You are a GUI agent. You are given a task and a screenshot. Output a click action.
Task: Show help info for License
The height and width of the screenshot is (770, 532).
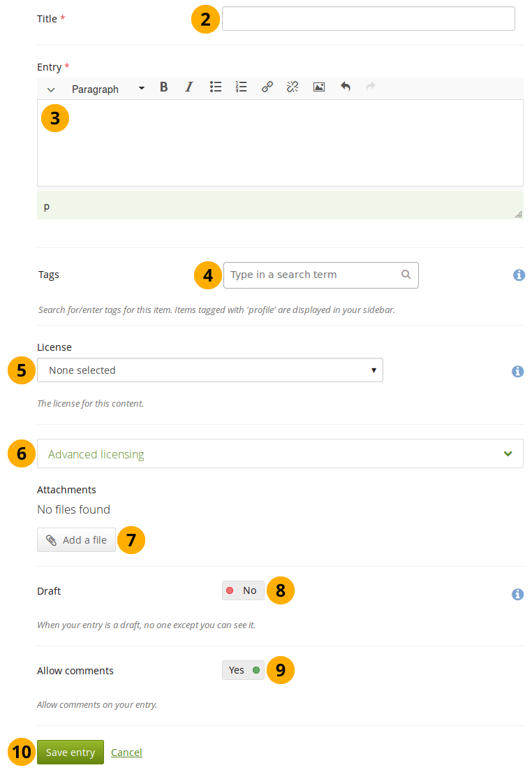pyautogui.click(x=517, y=372)
